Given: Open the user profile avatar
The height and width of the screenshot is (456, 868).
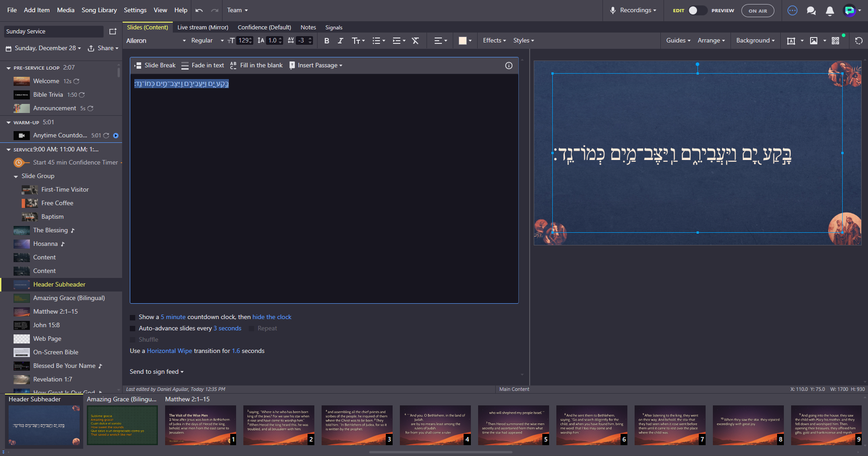Looking at the screenshot, I should pyautogui.click(x=849, y=10).
